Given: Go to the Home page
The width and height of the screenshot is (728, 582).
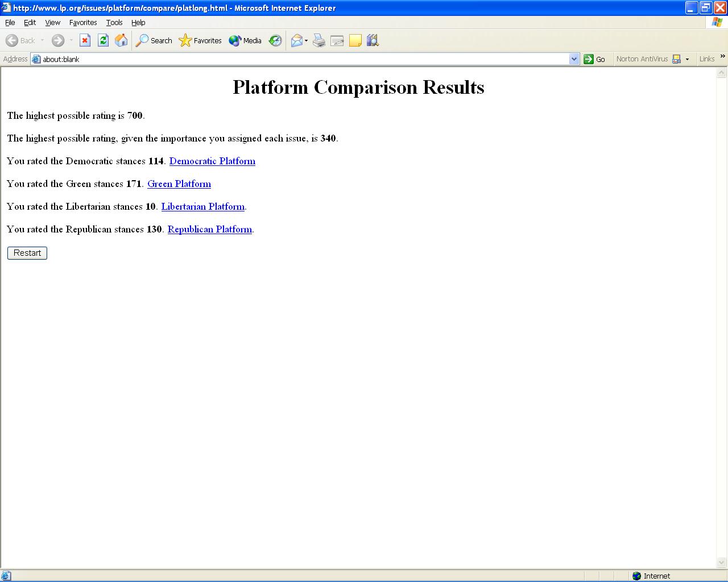Looking at the screenshot, I should (x=121, y=40).
